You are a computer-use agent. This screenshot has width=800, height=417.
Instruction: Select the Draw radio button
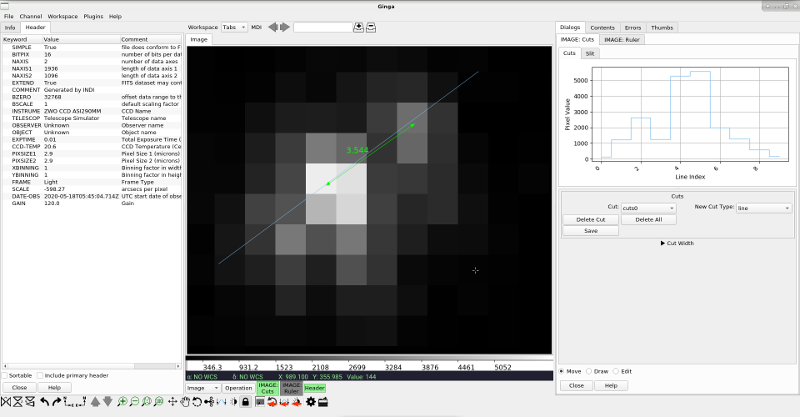tap(591, 371)
